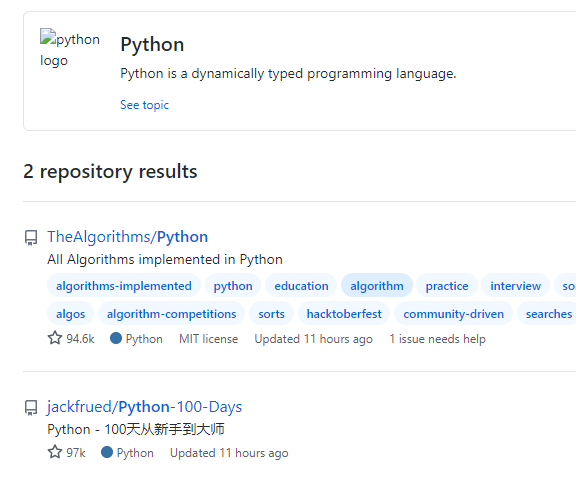Select the sorts topic tag

click(271, 314)
